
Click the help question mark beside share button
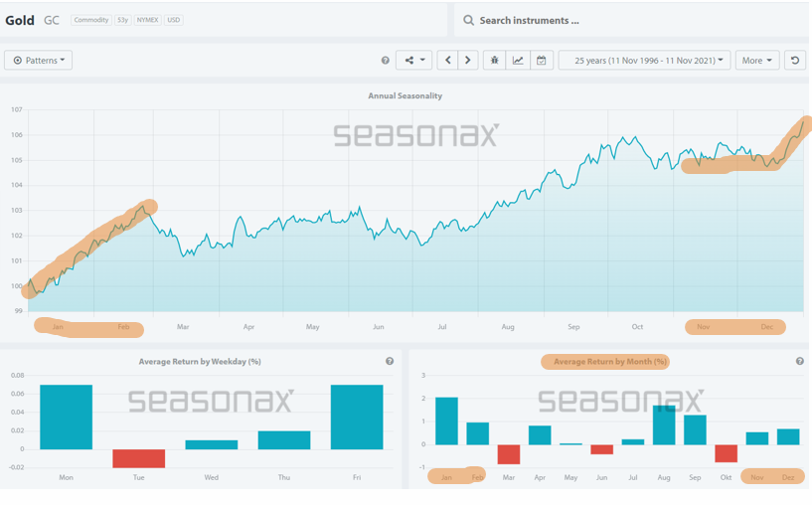(x=386, y=61)
